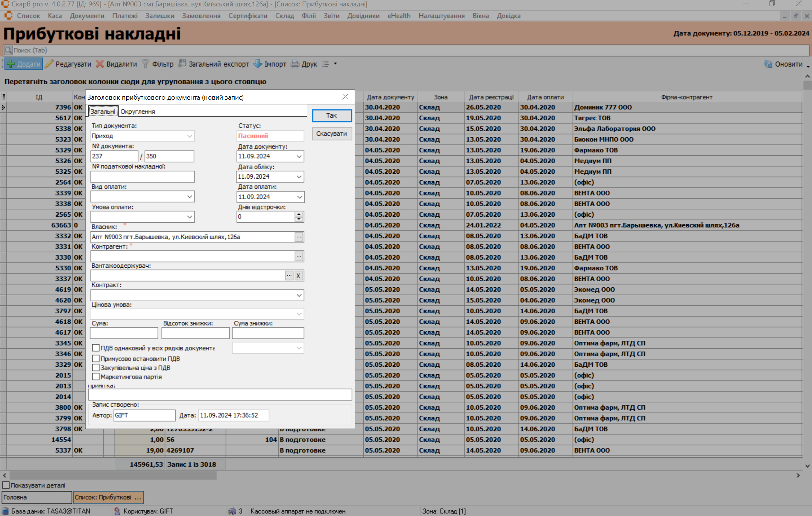The height and width of the screenshot is (516, 812).
Task: Click the Видалити red cross icon
Action: [x=100, y=64]
